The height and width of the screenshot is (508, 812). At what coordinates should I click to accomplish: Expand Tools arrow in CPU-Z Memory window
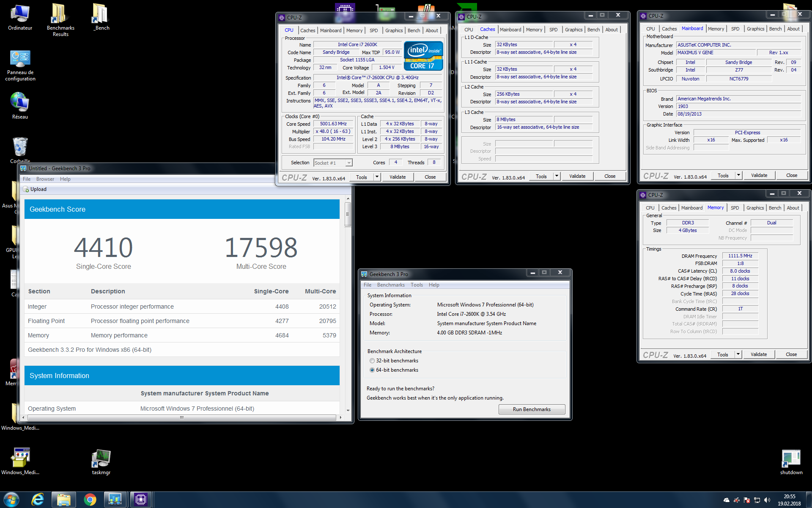click(738, 354)
